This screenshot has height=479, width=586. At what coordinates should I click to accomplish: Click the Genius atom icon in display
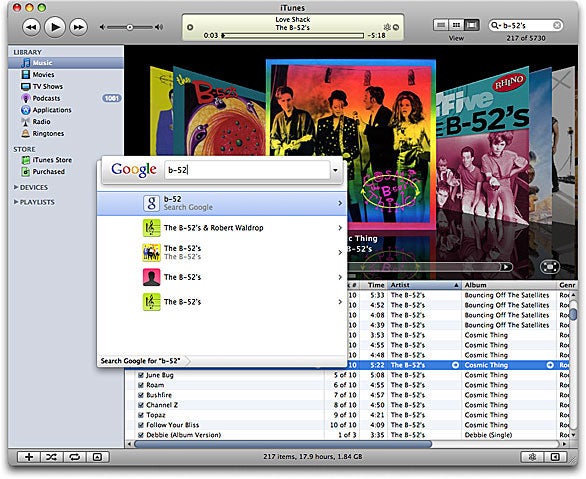pos(387,27)
